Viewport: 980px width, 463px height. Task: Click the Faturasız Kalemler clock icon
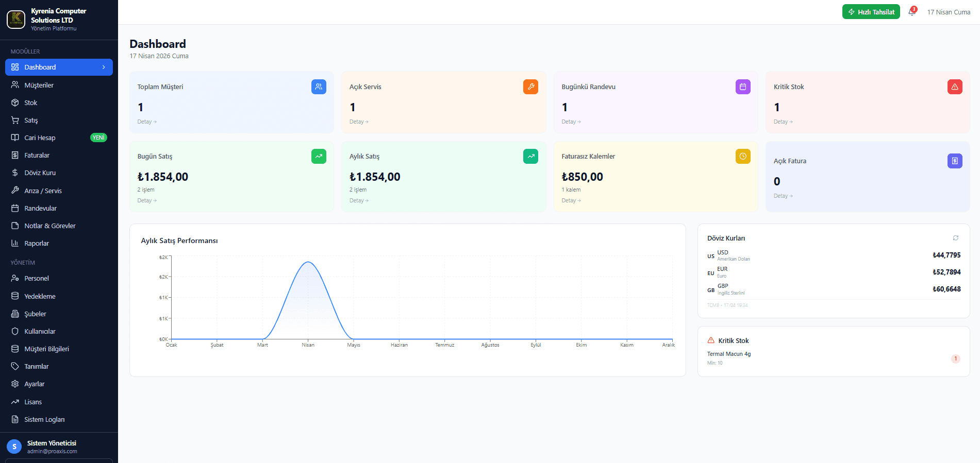pyautogui.click(x=743, y=156)
